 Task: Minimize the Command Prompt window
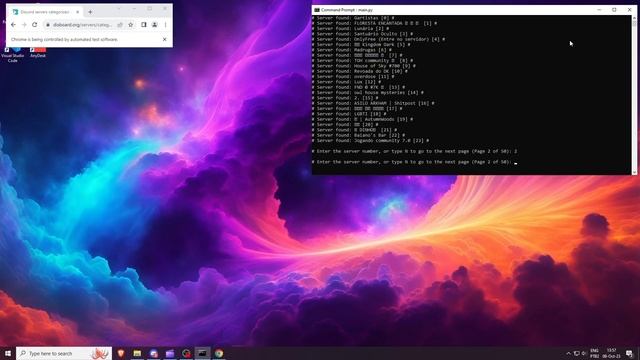pos(599,10)
